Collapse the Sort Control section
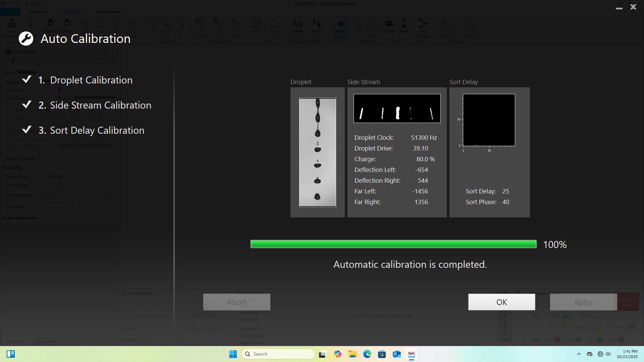644x362 pixels. click(125, 293)
